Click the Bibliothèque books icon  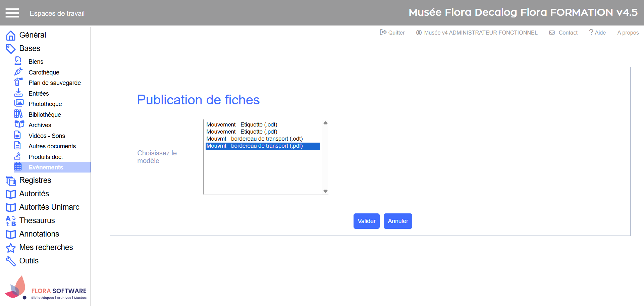tap(18, 114)
